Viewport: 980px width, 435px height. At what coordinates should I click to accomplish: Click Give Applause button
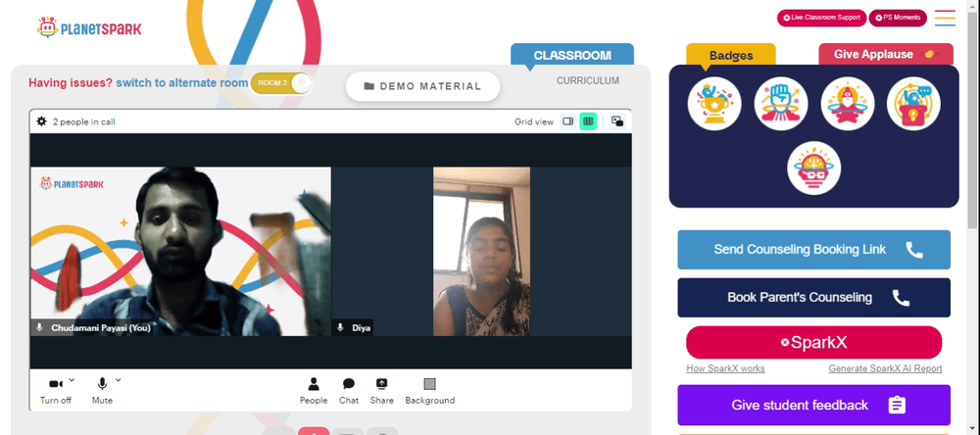click(x=886, y=55)
